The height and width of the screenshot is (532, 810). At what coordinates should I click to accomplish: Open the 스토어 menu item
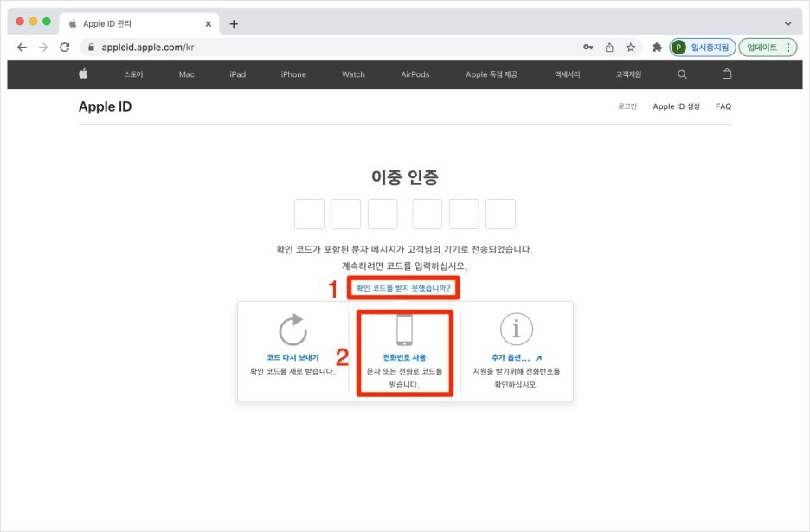coord(133,74)
